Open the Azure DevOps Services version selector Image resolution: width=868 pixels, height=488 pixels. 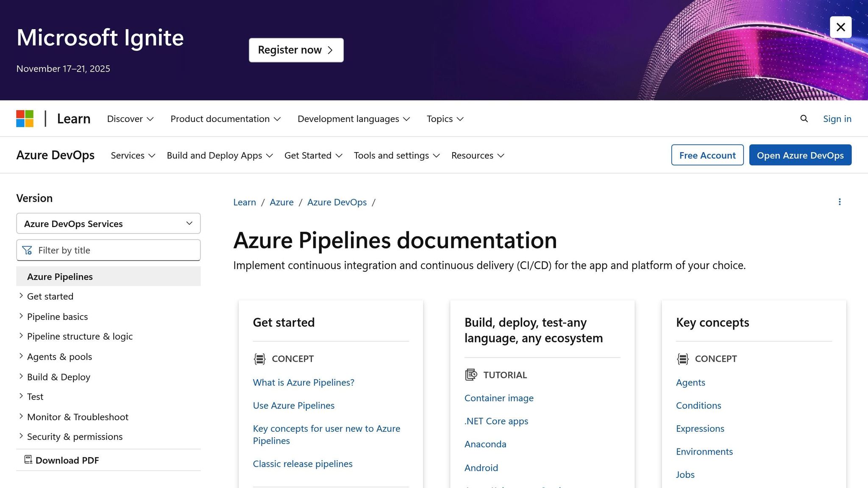pos(108,224)
